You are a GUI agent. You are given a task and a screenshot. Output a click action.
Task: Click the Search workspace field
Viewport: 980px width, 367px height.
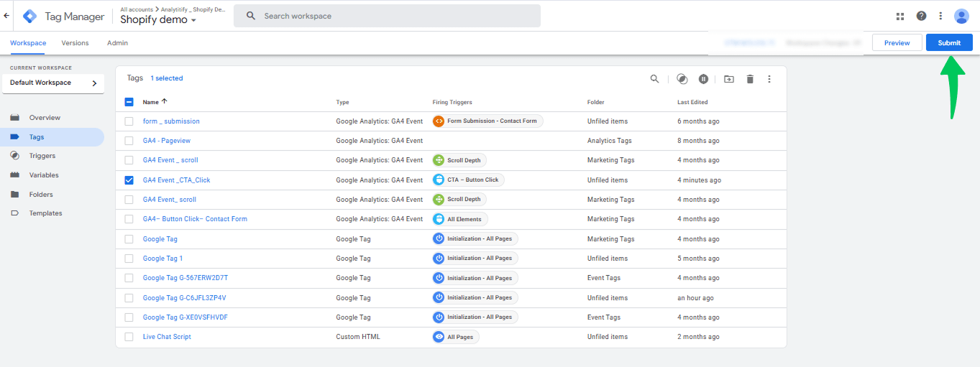tap(387, 16)
